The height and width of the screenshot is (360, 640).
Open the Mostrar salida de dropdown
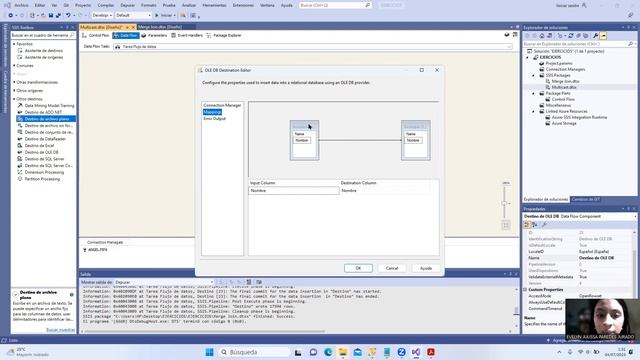[x=164, y=282]
